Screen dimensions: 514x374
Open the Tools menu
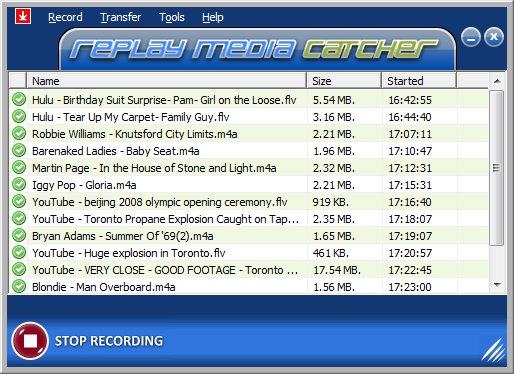point(172,17)
